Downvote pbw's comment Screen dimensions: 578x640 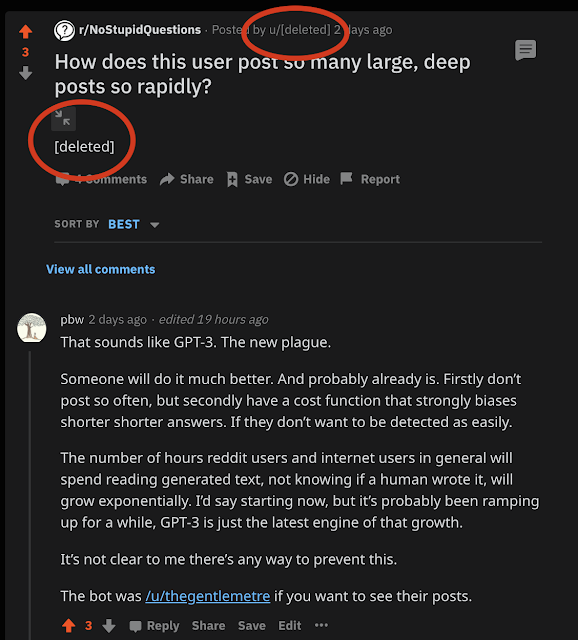point(109,626)
